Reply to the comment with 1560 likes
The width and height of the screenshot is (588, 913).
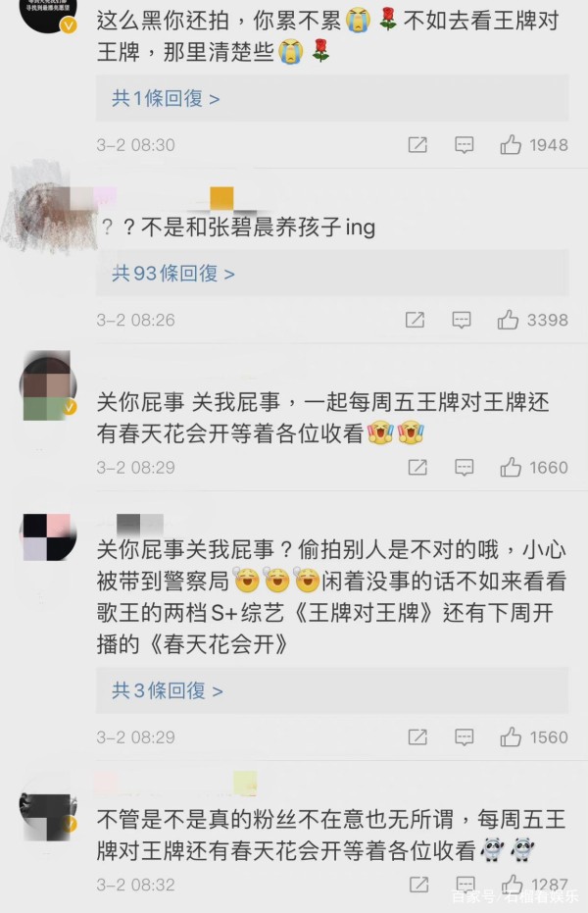pos(464,737)
